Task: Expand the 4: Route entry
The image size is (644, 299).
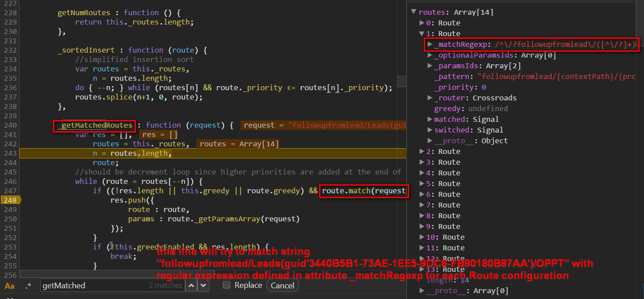Action: tap(422, 173)
